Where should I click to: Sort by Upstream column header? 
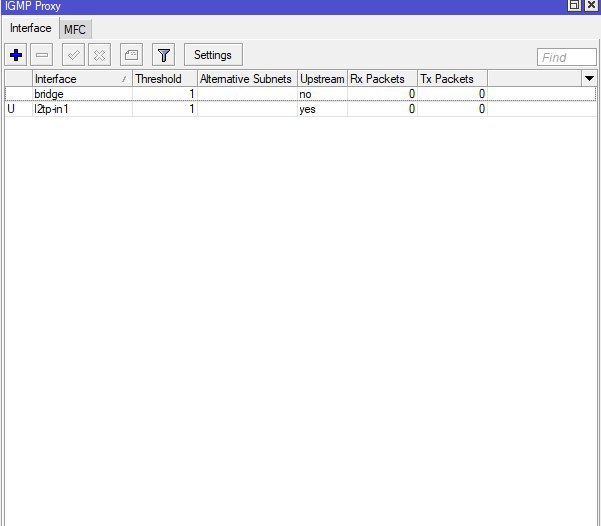click(x=322, y=79)
